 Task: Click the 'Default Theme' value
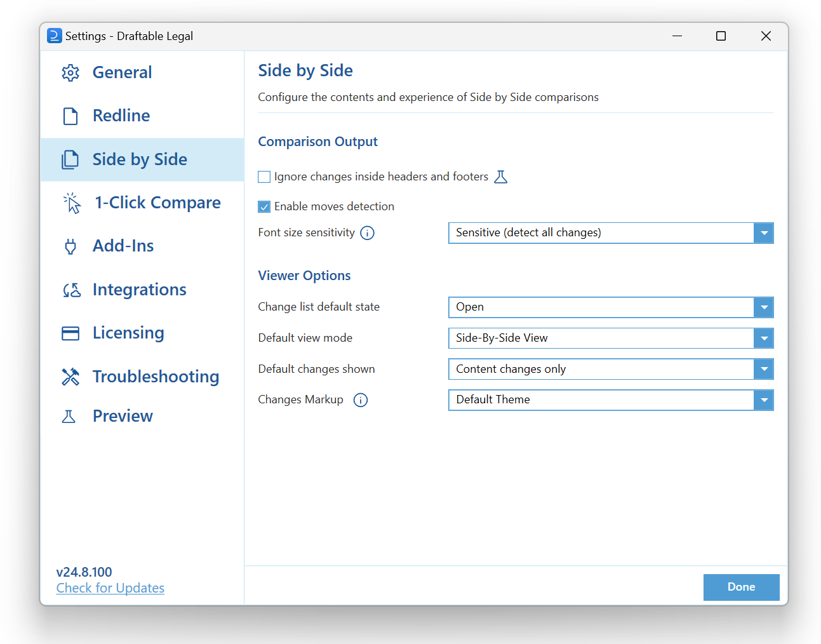(x=493, y=399)
